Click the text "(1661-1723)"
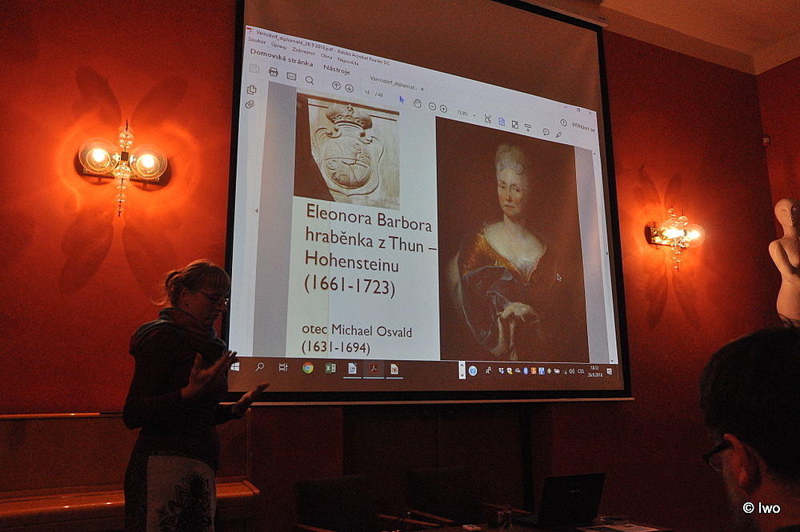This screenshot has height=532, width=800. [x=350, y=286]
